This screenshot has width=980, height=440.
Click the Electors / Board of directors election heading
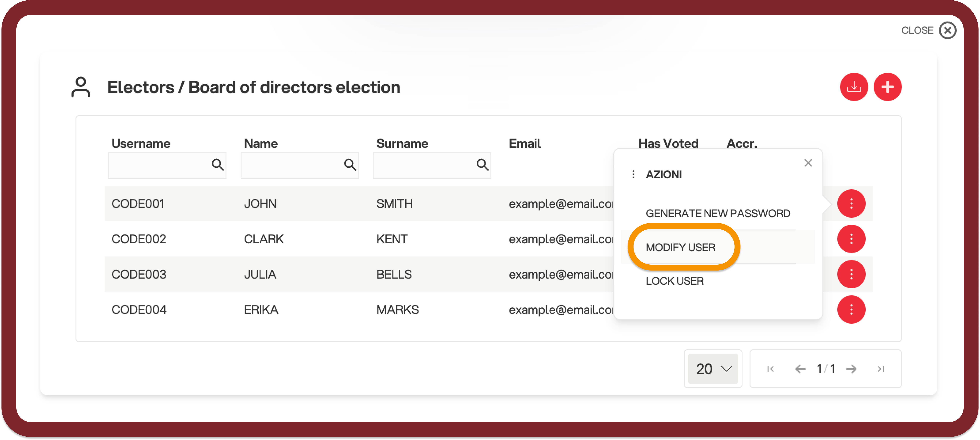click(x=254, y=87)
